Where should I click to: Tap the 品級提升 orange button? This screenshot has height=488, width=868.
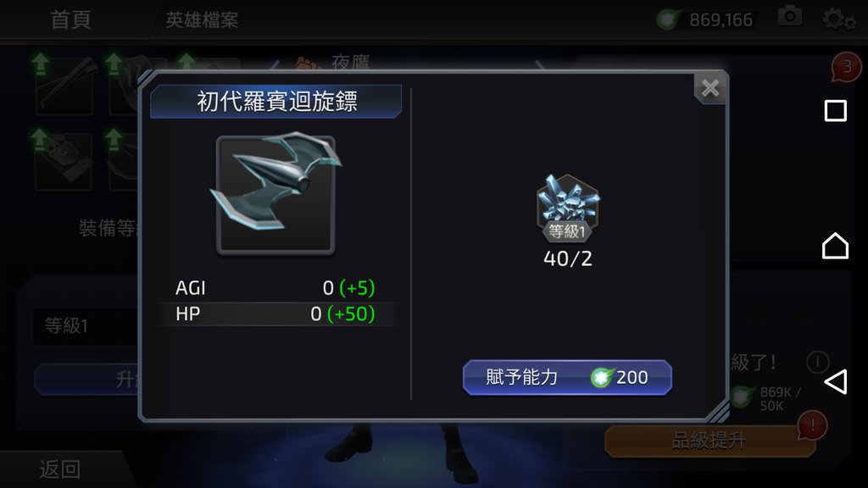coord(709,441)
